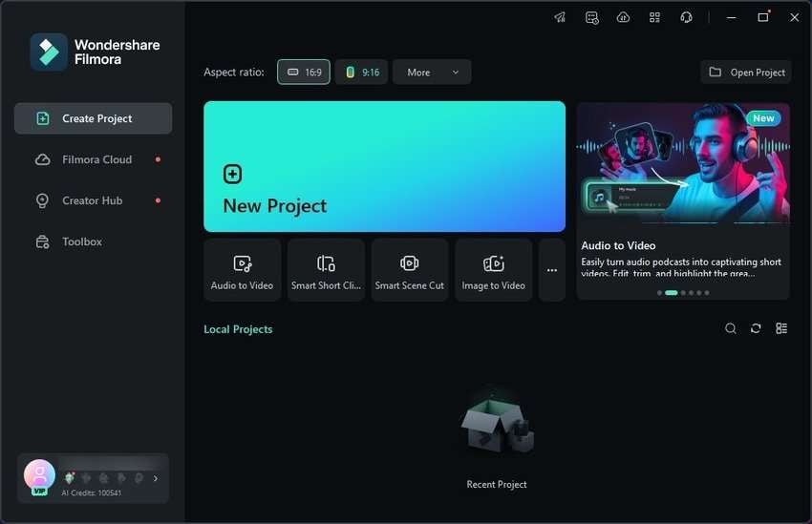Click the paper plane icon in title bar
812x524 pixels.
click(560, 17)
